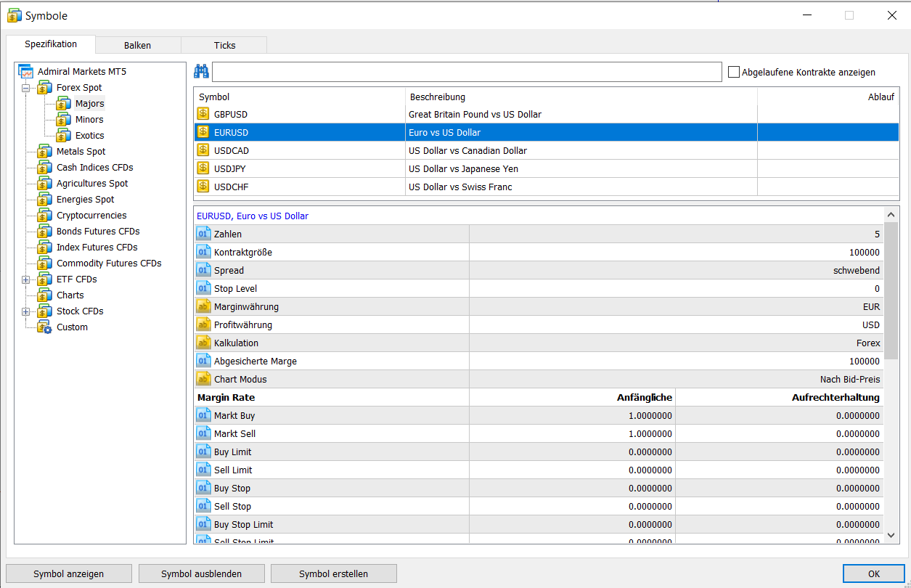Click the Bonds Futures CFDs folder icon

pyautogui.click(x=45, y=232)
